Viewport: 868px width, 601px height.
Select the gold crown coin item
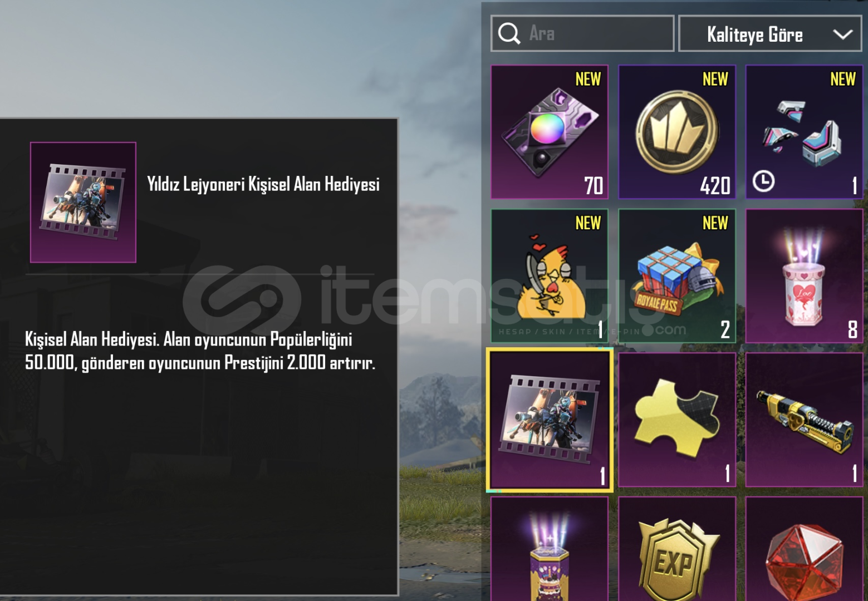677,132
